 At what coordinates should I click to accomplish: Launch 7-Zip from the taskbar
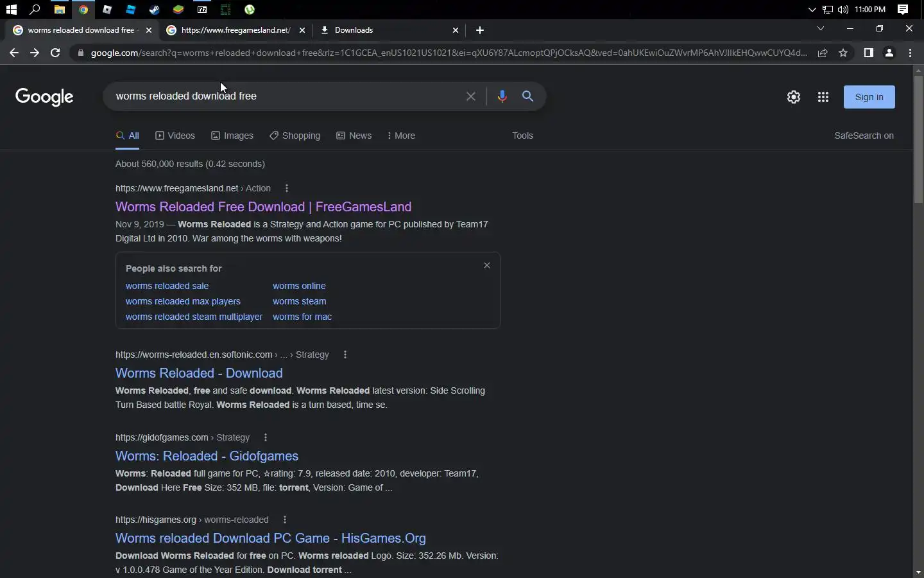(202, 10)
